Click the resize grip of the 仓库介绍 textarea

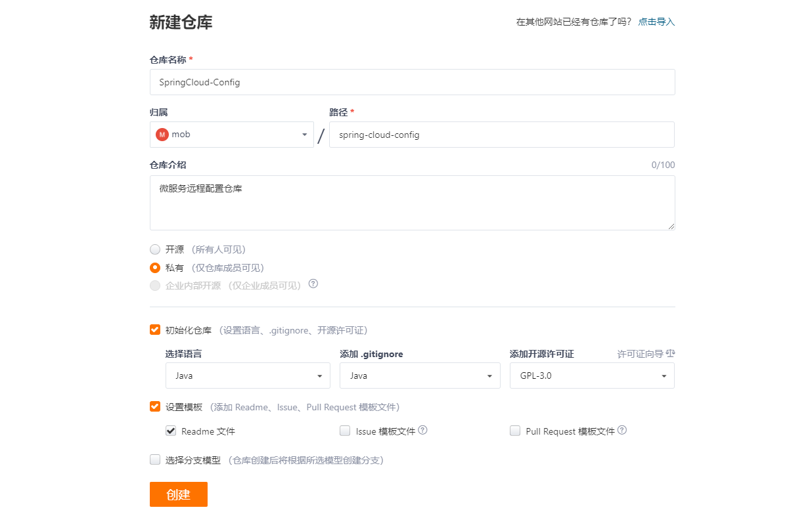coord(671,226)
